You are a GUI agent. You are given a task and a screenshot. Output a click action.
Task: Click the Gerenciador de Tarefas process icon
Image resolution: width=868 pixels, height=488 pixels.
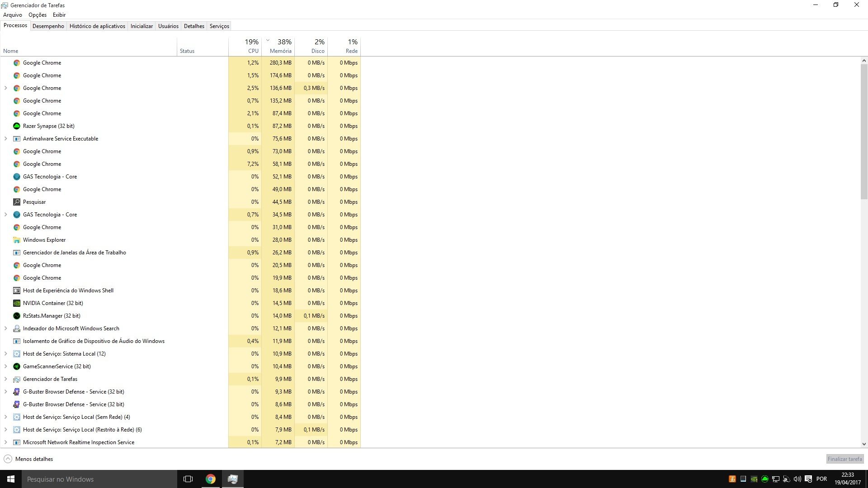[x=17, y=379]
